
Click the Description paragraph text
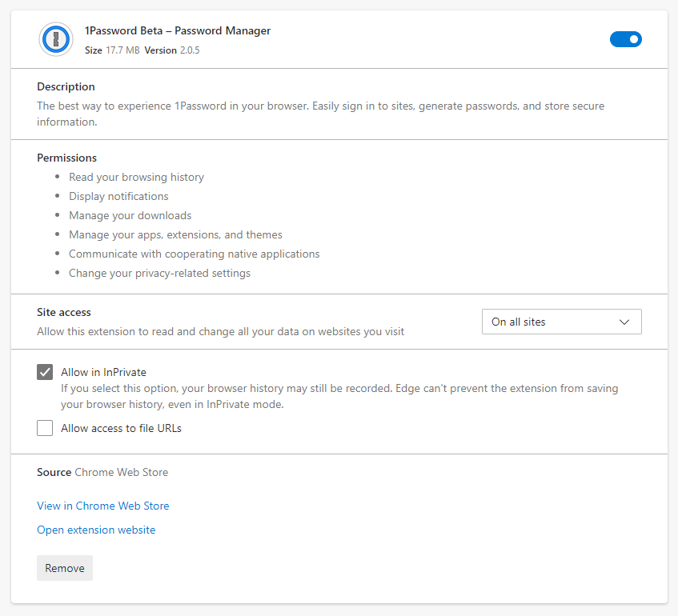click(x=320, y=114)
